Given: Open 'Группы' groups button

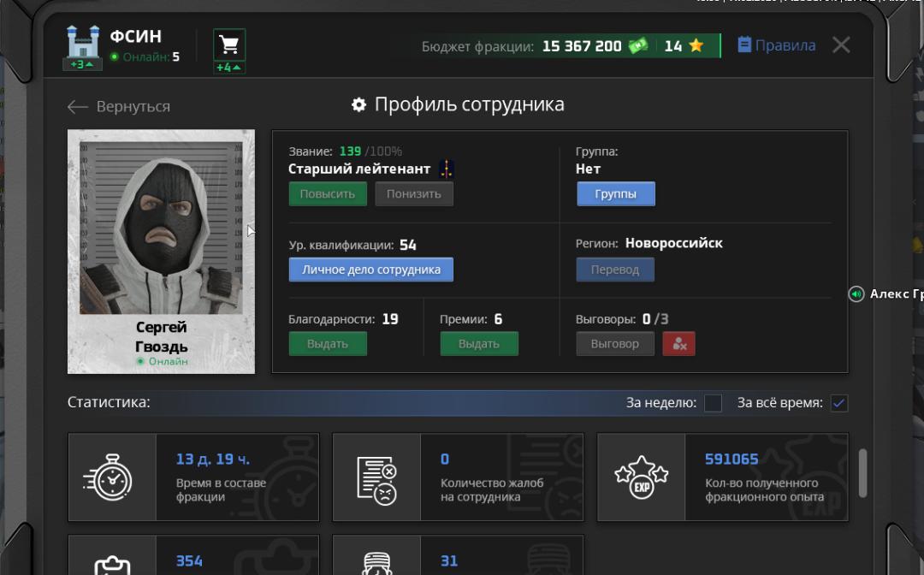Looking at the screenshot, I should (616, 194).
